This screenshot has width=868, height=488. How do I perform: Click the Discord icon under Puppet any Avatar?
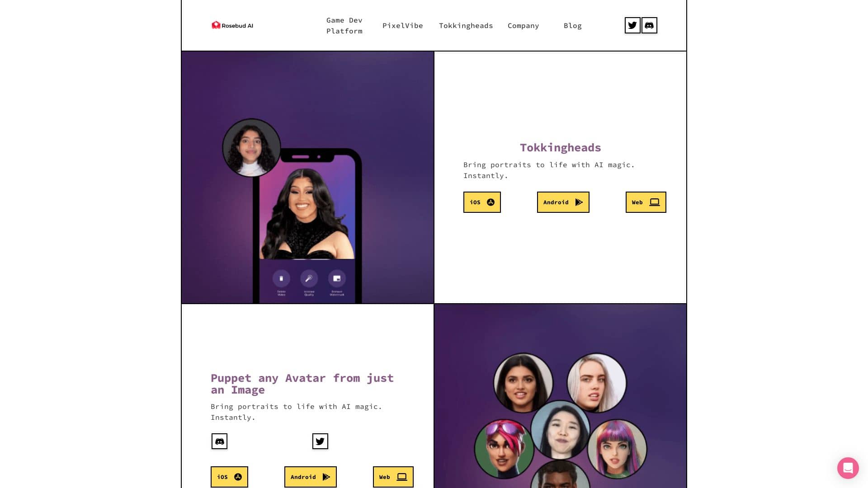coord(219,441)
